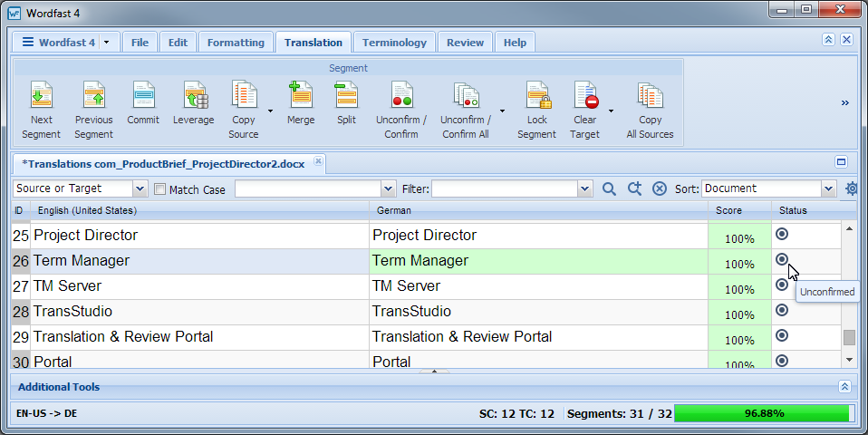Click German target cell 'TM Server'

tap(538, 286)
